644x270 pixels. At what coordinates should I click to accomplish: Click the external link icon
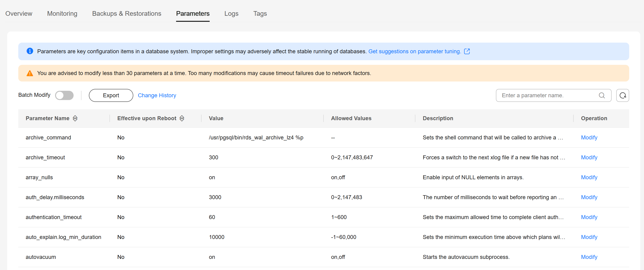coord(467,51)
